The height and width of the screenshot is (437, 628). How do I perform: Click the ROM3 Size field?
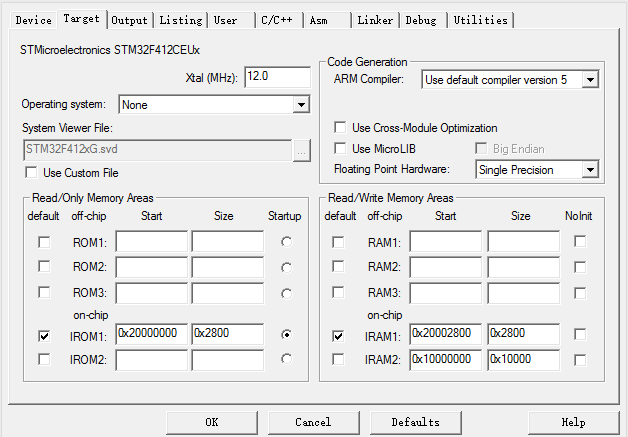[227, 293]
